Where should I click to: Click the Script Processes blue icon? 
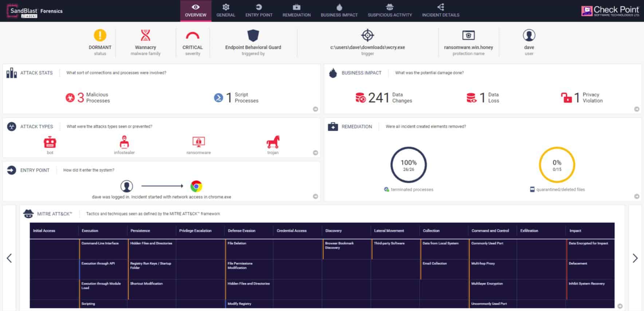219,97
